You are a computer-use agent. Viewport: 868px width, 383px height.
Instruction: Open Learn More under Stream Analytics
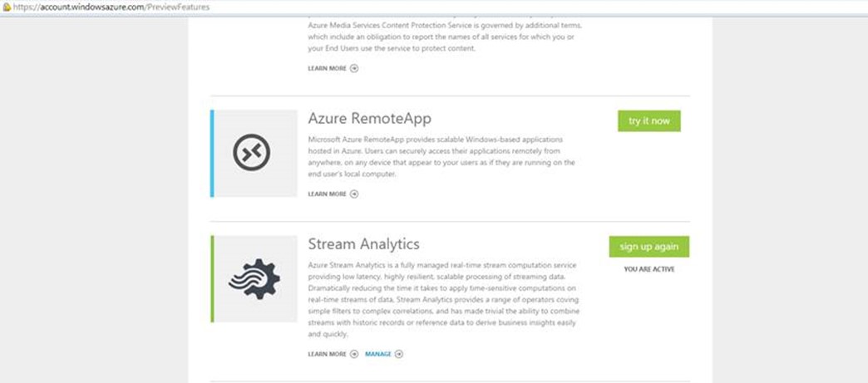click(327, 354)
